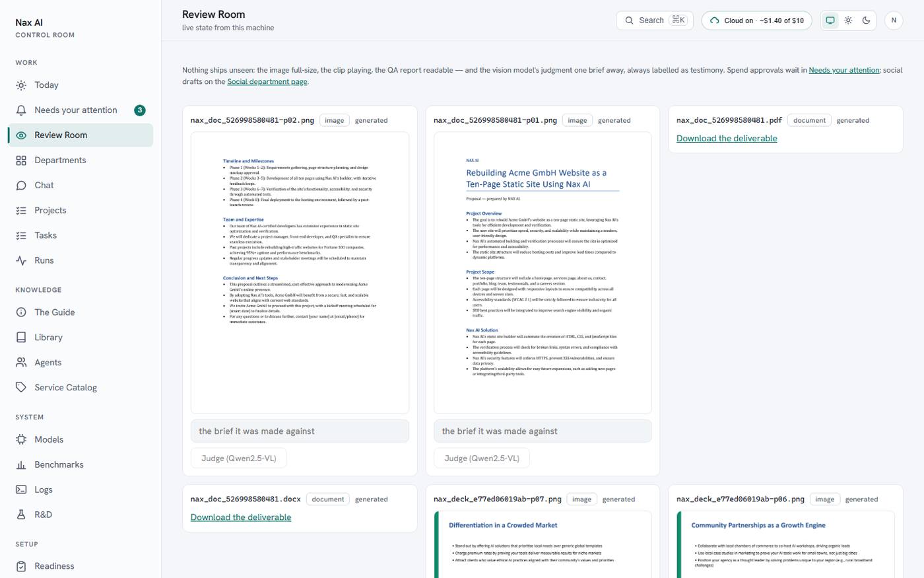Click the file name nax_doc_526998580481-p02.png

[252, 121]
